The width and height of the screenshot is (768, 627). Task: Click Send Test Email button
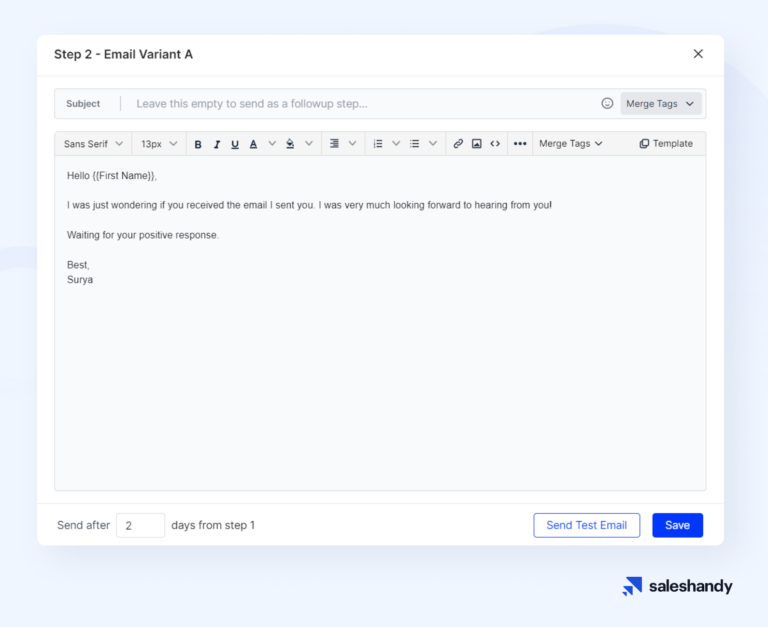(x=587, y=525)
